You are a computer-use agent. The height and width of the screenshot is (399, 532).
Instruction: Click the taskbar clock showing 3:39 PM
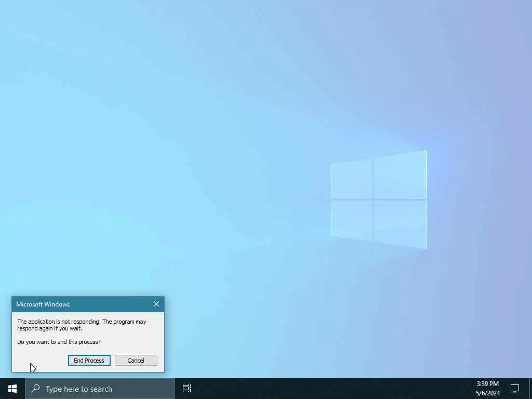pyautogui.click(x=487, y=389)
